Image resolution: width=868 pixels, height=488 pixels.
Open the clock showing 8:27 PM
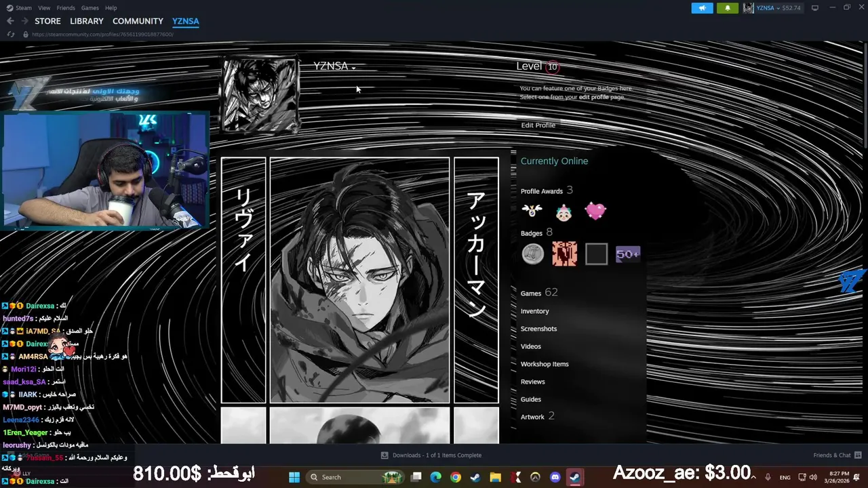tap(836, 477)
